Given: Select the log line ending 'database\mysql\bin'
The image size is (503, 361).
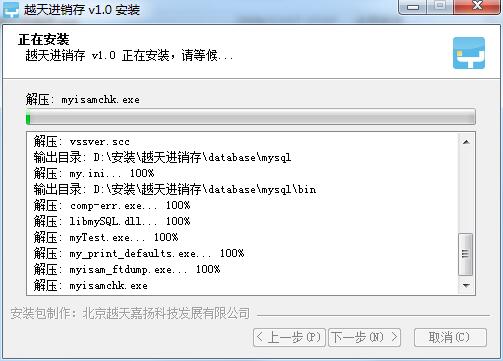Looking at the screenshot, I should point(175,189).
